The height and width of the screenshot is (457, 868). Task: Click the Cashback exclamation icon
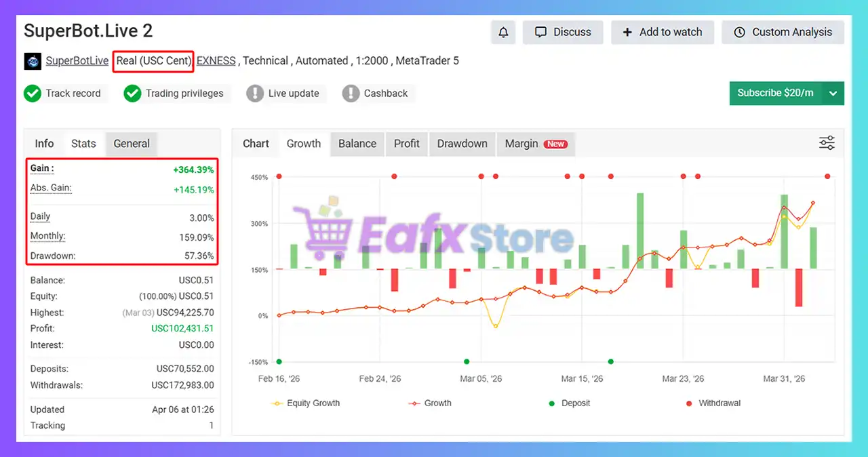coord(351,94)
